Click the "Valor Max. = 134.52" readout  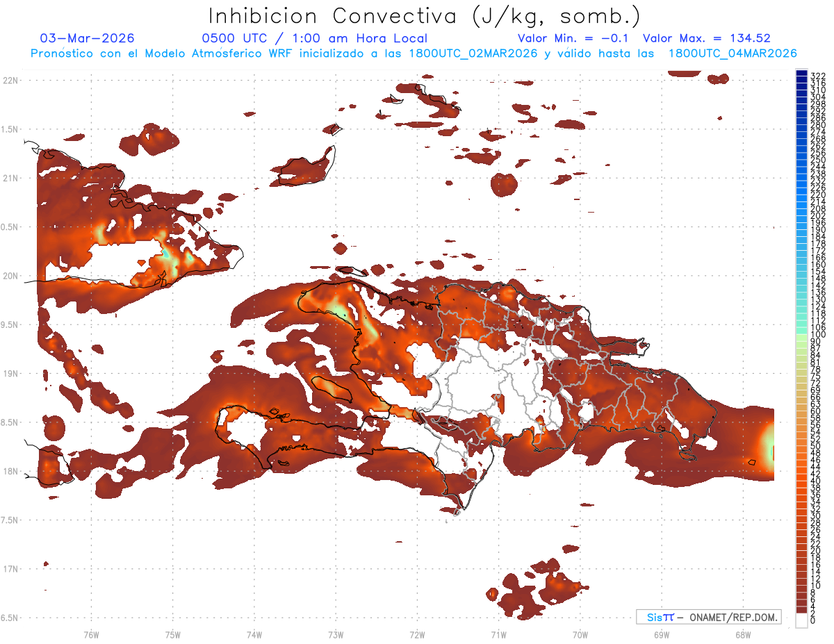[x=707, y=38]
